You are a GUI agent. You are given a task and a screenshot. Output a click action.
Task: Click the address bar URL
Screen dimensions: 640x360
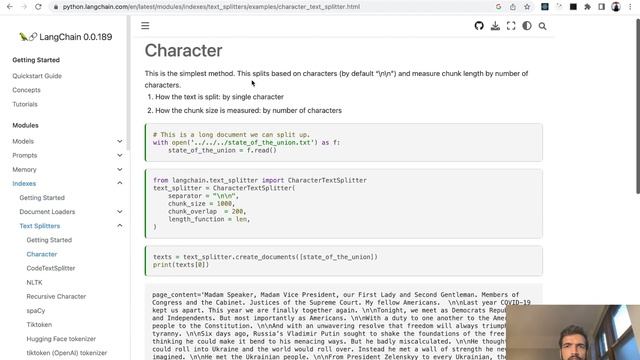(211, 7)
